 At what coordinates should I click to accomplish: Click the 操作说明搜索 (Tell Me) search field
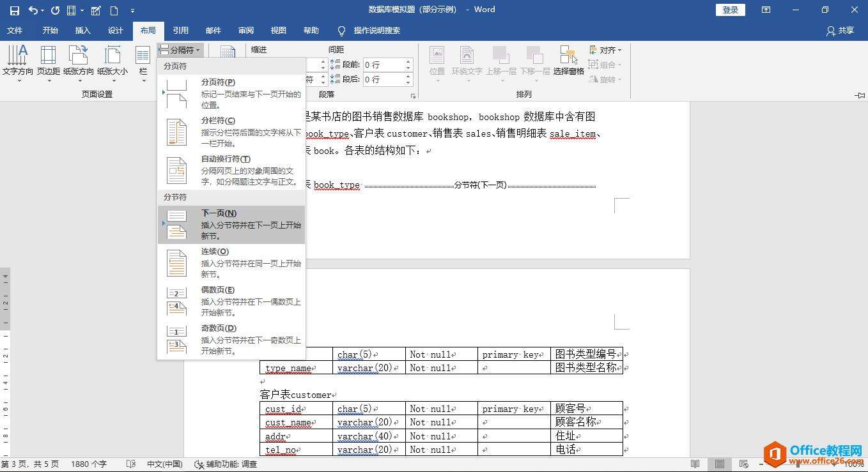pyautogui.click(x=376, y=31)
